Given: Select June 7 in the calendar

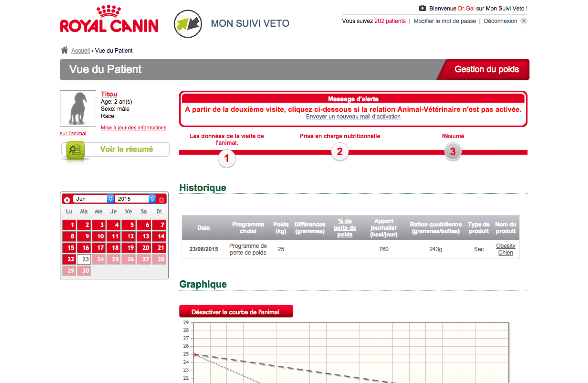Looking at the screenshot, I should [x=159, y=225].
